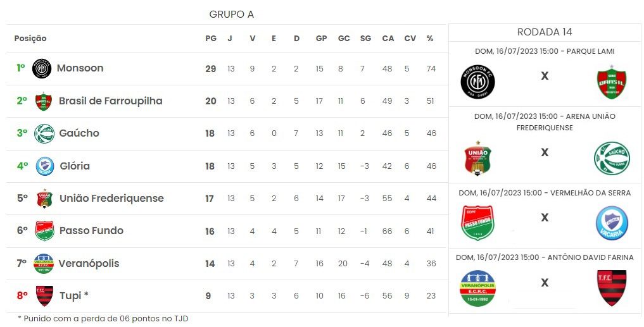The image size is (644, 327).
Task: Select the Gaúcho logo in third place row
Action: [44, 133]
